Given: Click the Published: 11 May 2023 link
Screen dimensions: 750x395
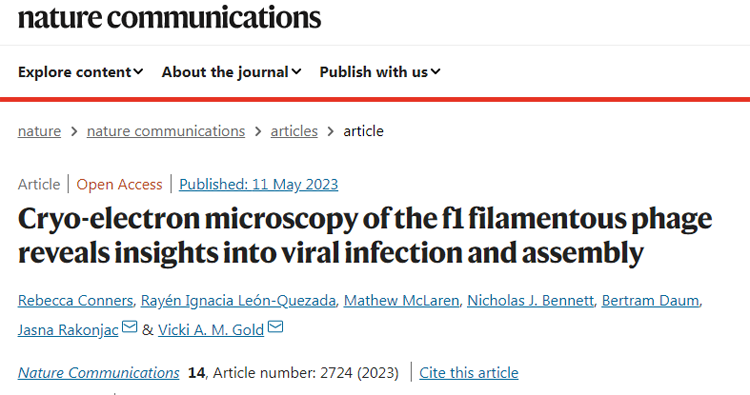Looking at the screenshot, I should [259, 184].
